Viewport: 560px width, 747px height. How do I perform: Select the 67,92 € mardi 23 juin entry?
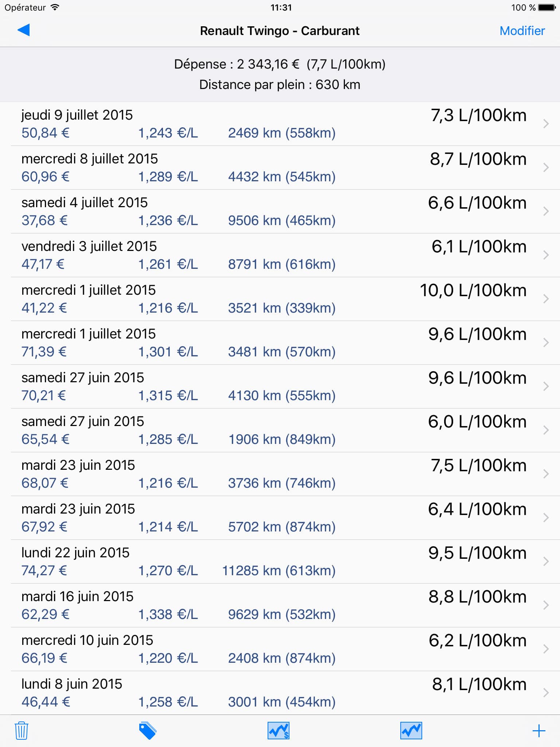(280, 518)
